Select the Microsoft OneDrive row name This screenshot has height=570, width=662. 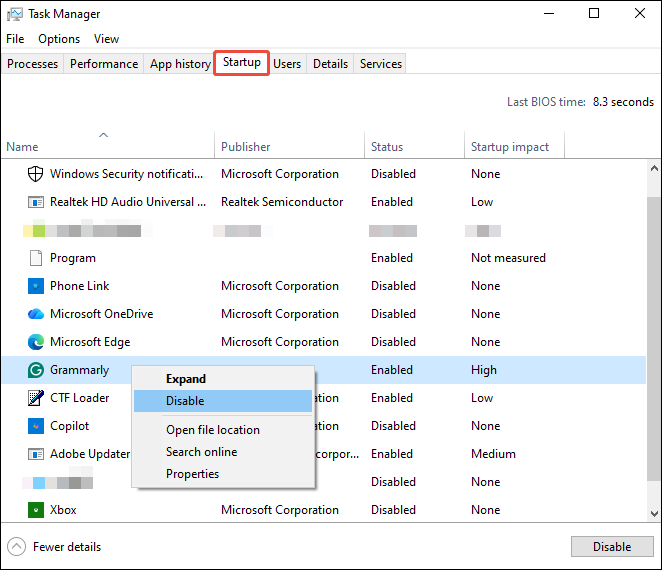(x=102, y=314)
